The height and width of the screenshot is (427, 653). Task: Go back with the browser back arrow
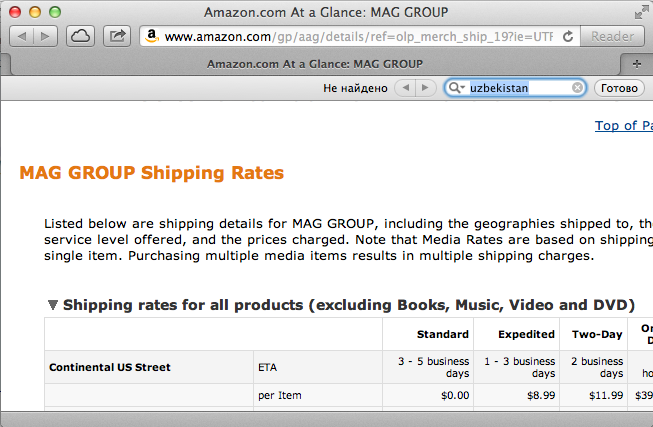tap(22, 36)
